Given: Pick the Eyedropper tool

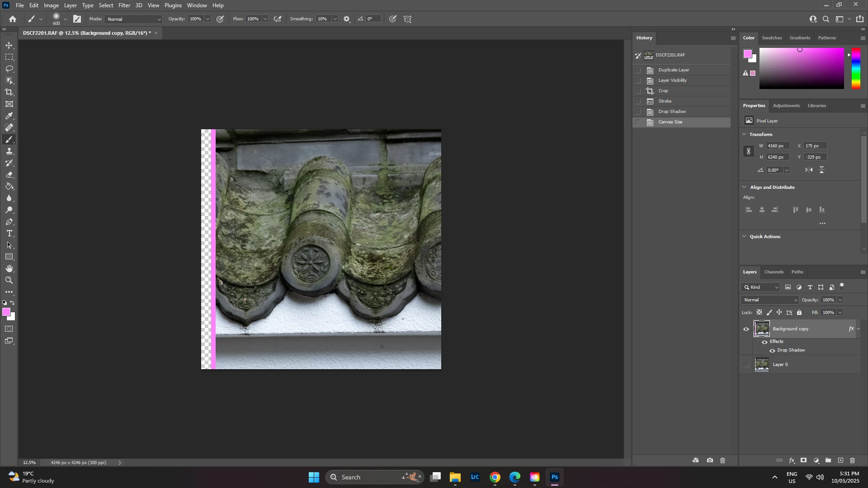Looking at the screenshot, I should 9,116.
